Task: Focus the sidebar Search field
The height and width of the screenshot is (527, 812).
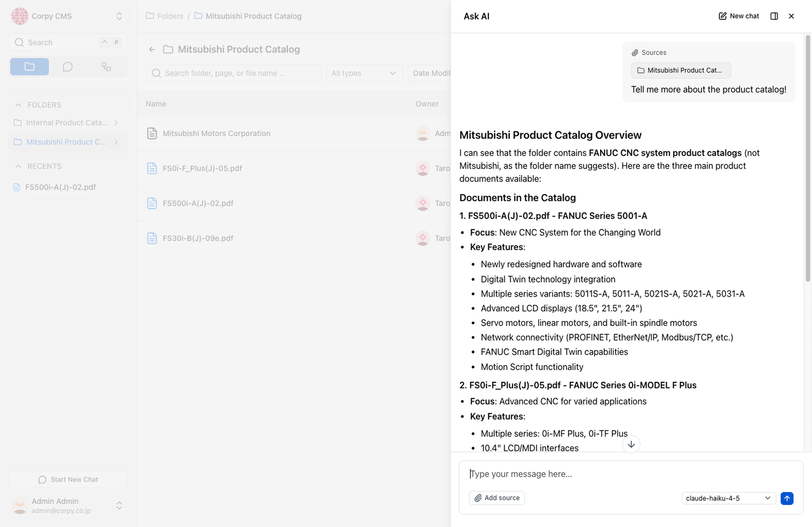Action: coord(68,42)
